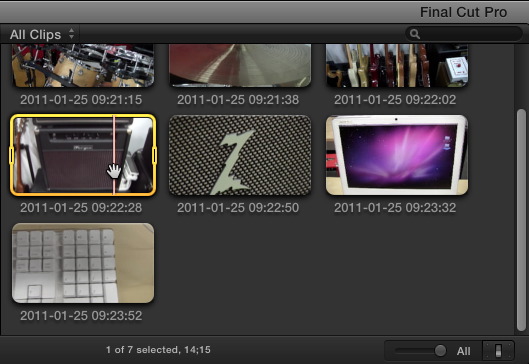Click the '1 of 7 selected, 14;15' status text

pyautogui.click(x=158, y=349)
